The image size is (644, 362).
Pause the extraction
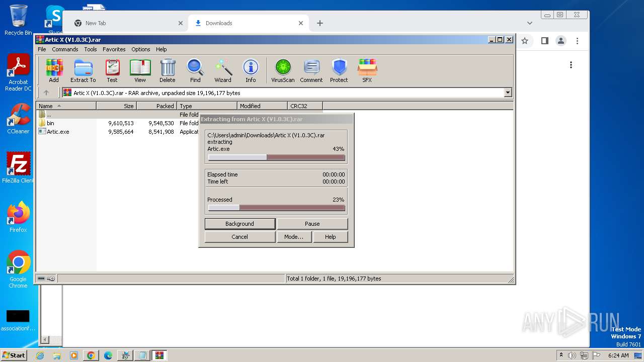click(312, 224)
